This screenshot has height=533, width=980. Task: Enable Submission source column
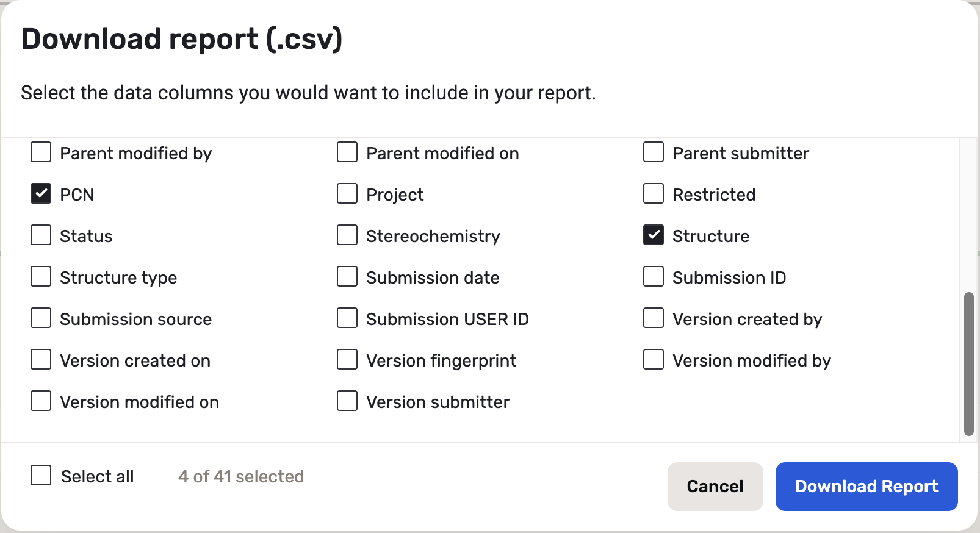point(41,318)
